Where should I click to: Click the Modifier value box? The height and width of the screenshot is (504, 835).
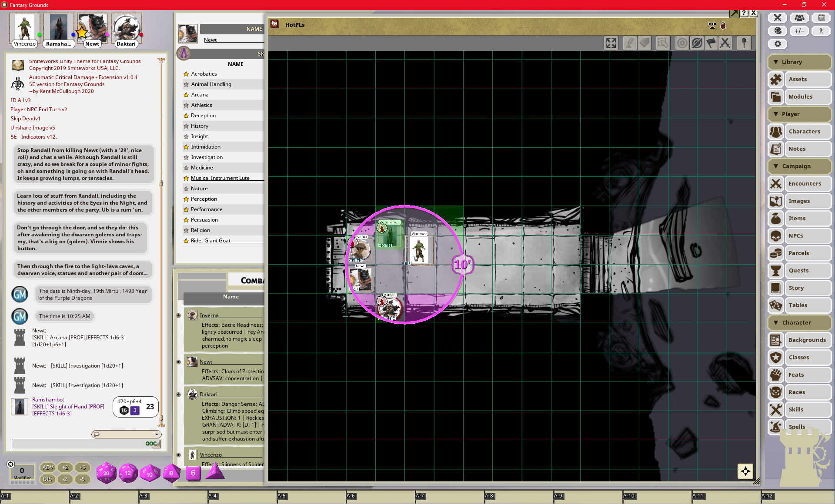pyautogui.click(x=22, y=473)
